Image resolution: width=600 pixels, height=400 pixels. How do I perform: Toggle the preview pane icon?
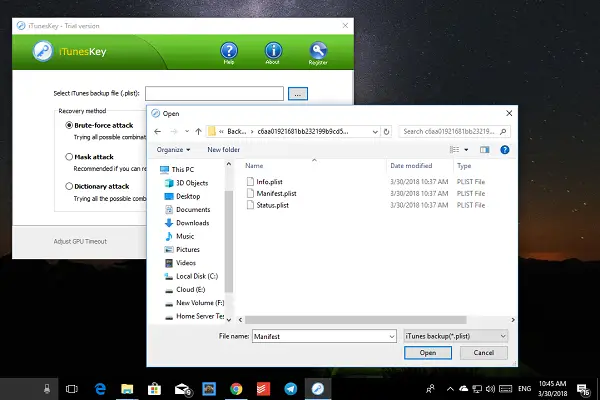484,150
